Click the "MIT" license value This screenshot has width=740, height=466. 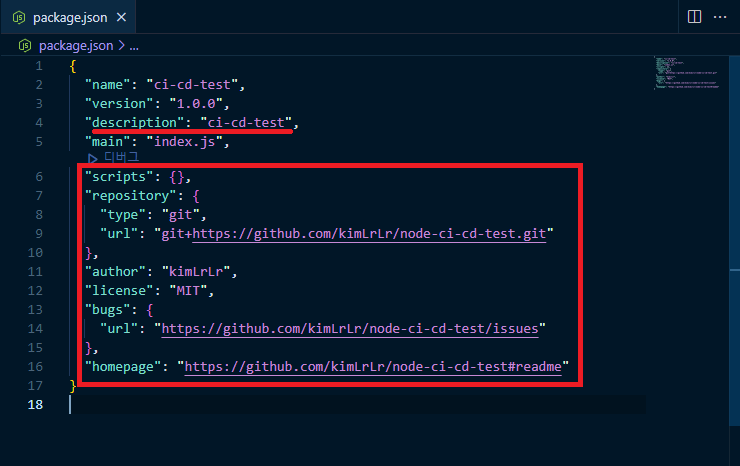pyautogui.click(x=188, y=291)
